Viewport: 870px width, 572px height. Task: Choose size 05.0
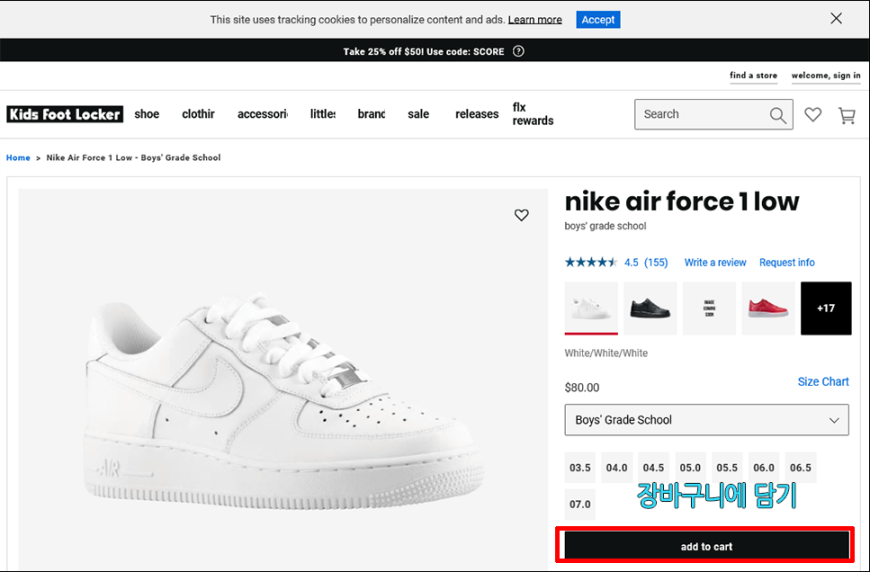[x=690, y=468]
